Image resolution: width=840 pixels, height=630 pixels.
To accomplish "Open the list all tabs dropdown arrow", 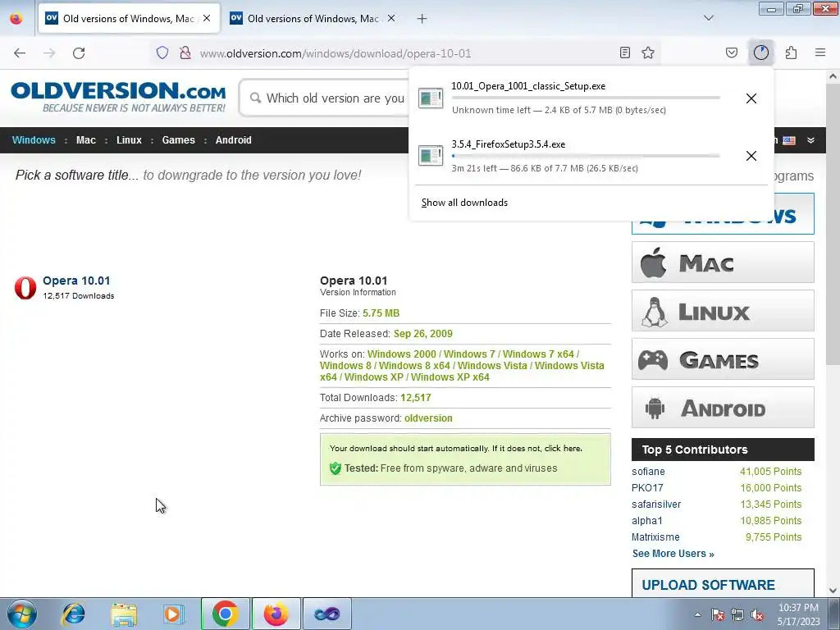I will click(709, 18).
